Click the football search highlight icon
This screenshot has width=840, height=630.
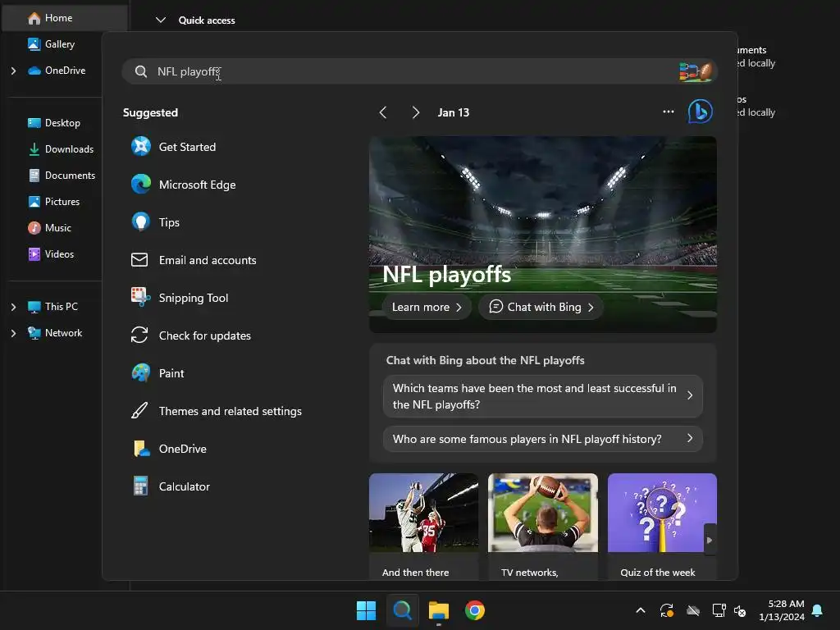[696, 72]
